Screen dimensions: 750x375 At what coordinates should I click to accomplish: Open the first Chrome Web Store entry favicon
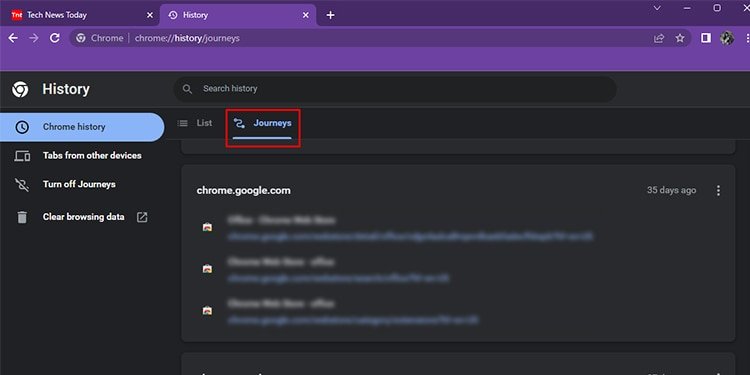coord(207,227)
